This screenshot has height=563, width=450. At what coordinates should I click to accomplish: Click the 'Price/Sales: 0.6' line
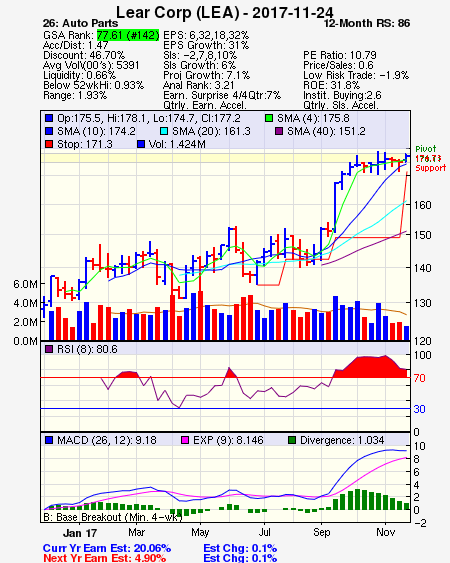pyautogui.click(x=338, y=65)
